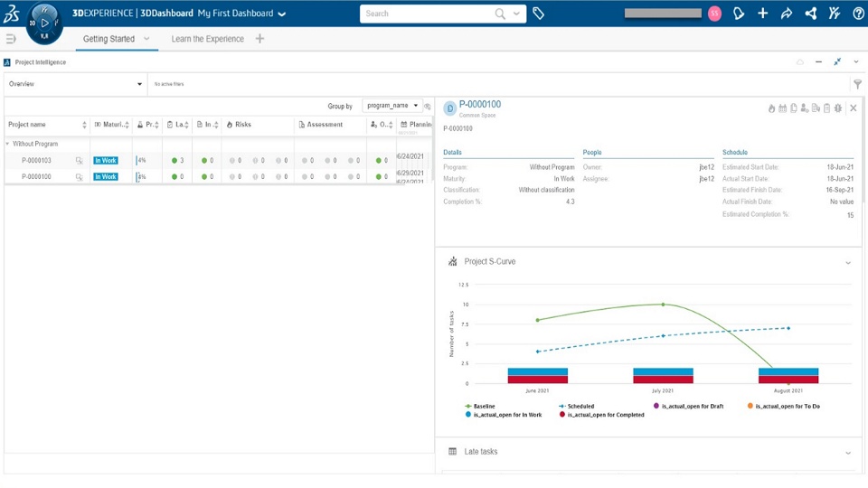The height and width of the screenshot is (488, 868).
Task: Open project P-0000103 row
Action: click(x=36, y=161)
